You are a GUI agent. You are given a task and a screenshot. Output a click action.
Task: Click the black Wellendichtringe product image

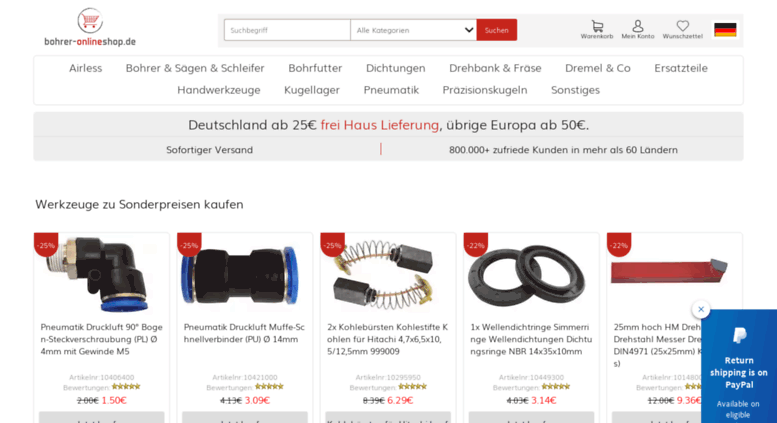coord(526,275)
